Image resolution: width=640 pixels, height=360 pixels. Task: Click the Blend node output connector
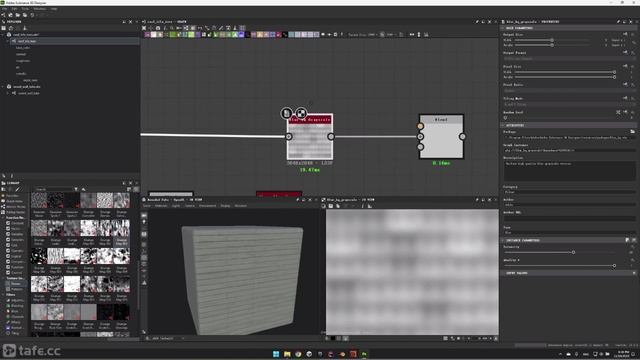tap(462, 136)
